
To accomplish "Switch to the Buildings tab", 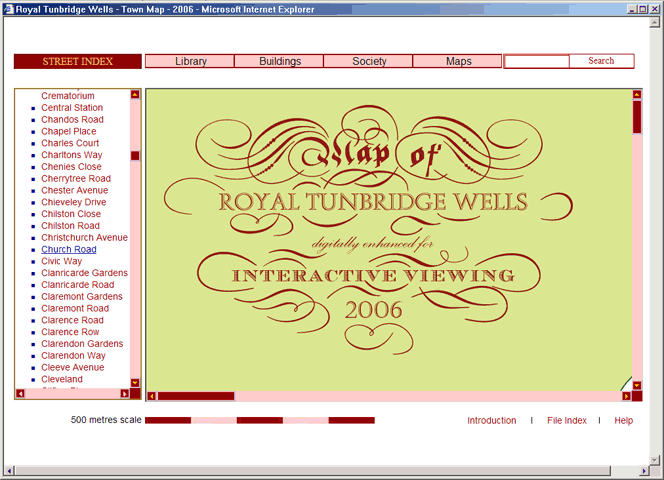I will [x=279, y=61].
